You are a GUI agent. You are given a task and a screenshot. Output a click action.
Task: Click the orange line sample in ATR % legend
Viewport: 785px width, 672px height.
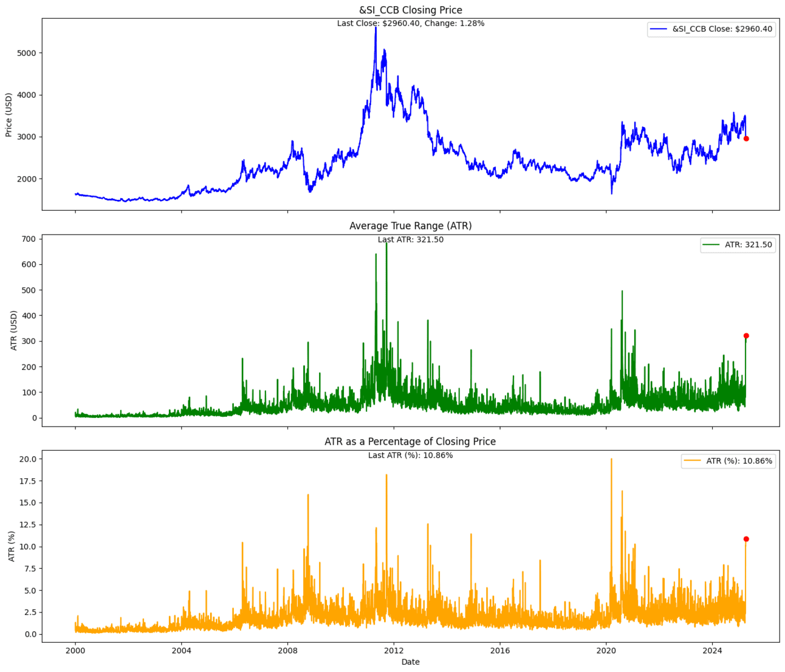693,461
